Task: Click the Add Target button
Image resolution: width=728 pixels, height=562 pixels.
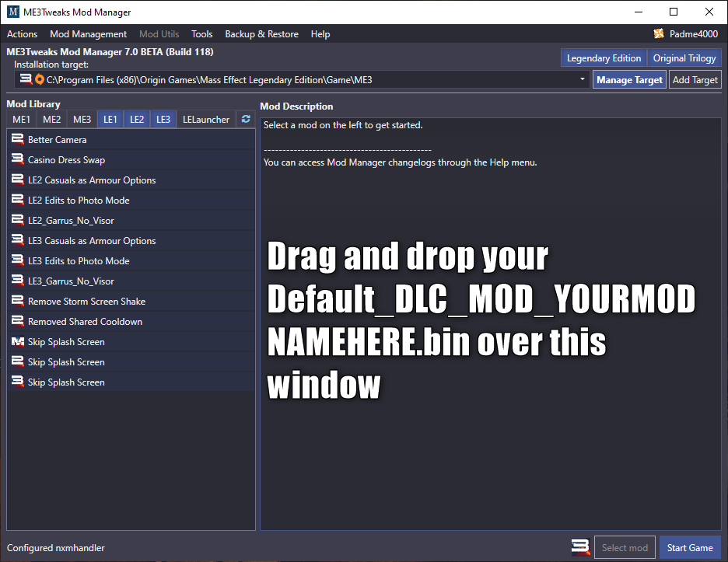Action: point(695,80)
